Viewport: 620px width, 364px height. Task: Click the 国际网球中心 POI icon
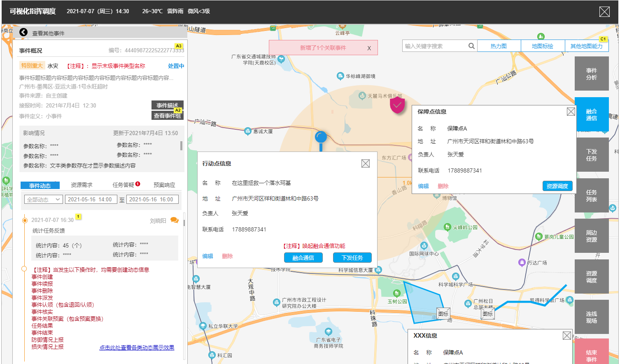point(424,246)
